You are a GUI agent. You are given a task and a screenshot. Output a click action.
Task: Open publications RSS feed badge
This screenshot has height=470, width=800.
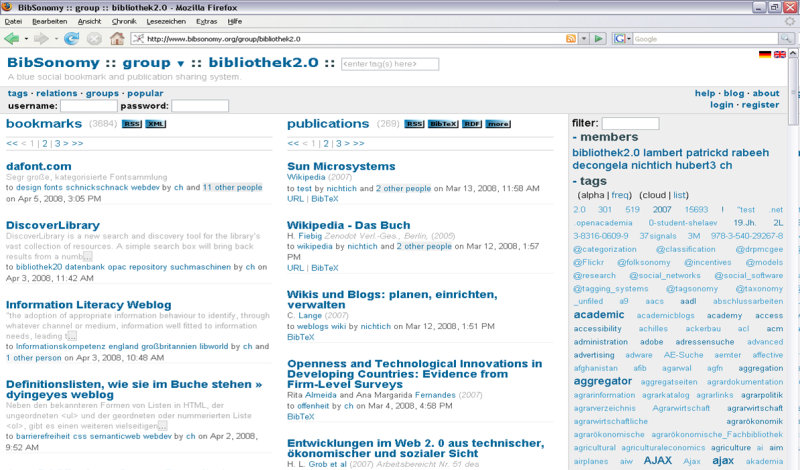pyautogui.click(x=414, y=124)
